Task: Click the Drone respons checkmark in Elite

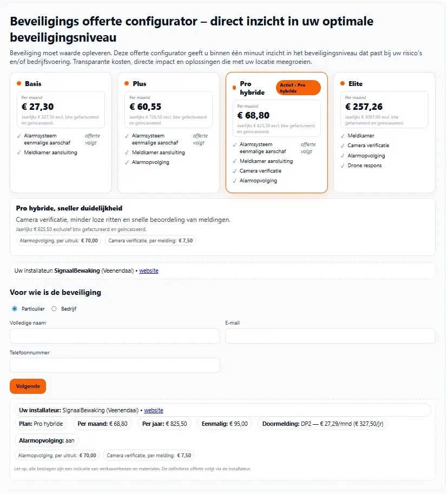Action: pos(343,166)
